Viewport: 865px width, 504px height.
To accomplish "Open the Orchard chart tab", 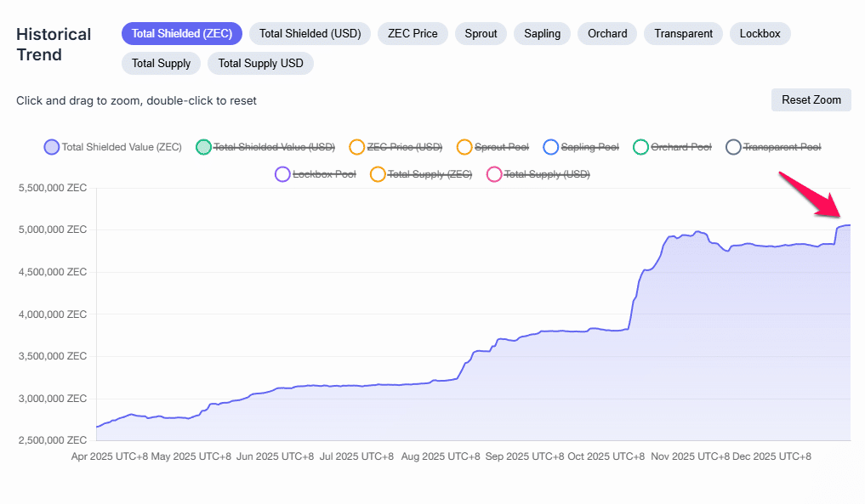I will (606, 33).
